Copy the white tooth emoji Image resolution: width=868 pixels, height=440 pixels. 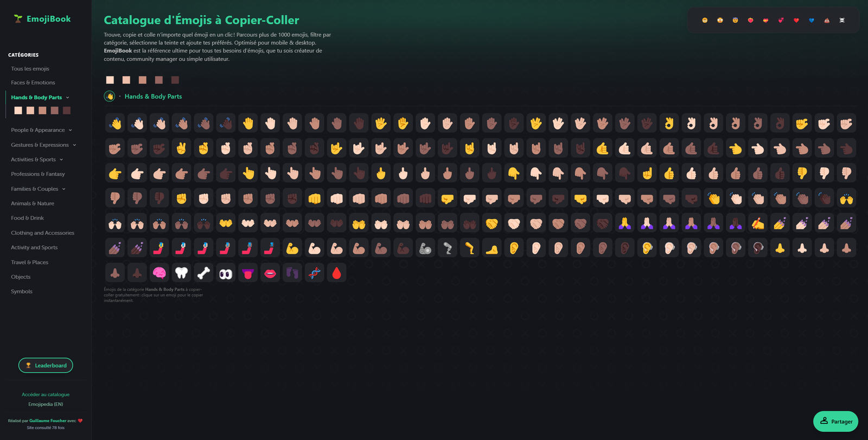tap(182, 273)
